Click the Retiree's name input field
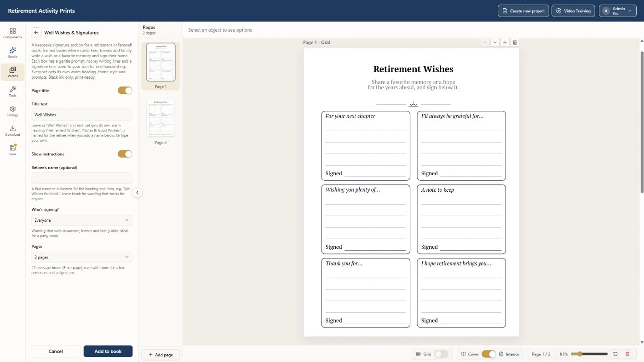This screenshot has height=362, width=644. click(82, 178)
